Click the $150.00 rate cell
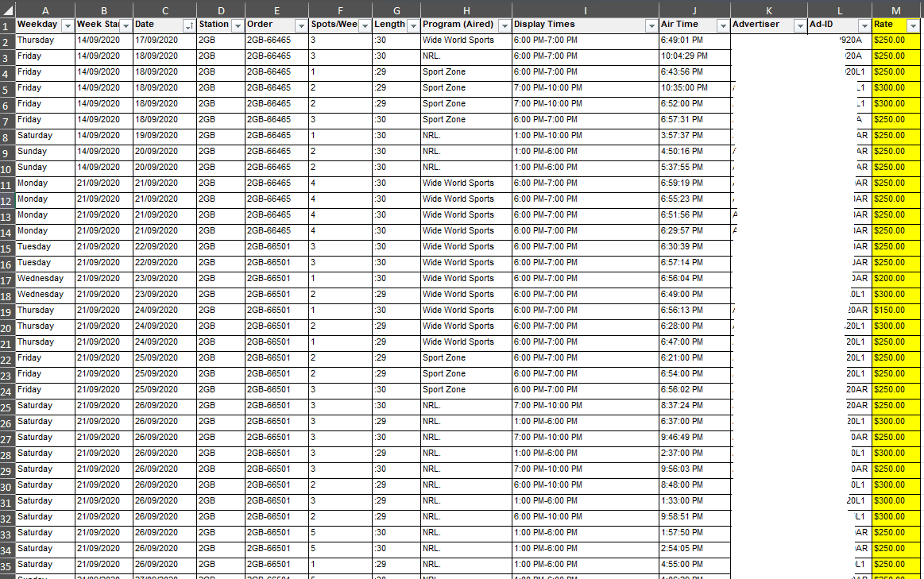The height and width of the screenshot is (579, 924). [895, 311]
